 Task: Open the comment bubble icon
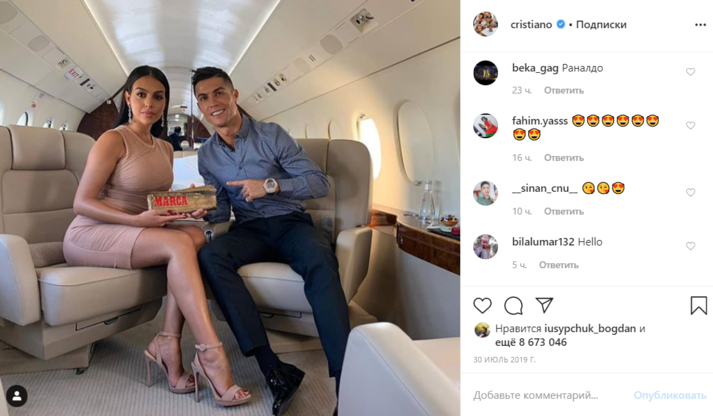click(513, 306)
